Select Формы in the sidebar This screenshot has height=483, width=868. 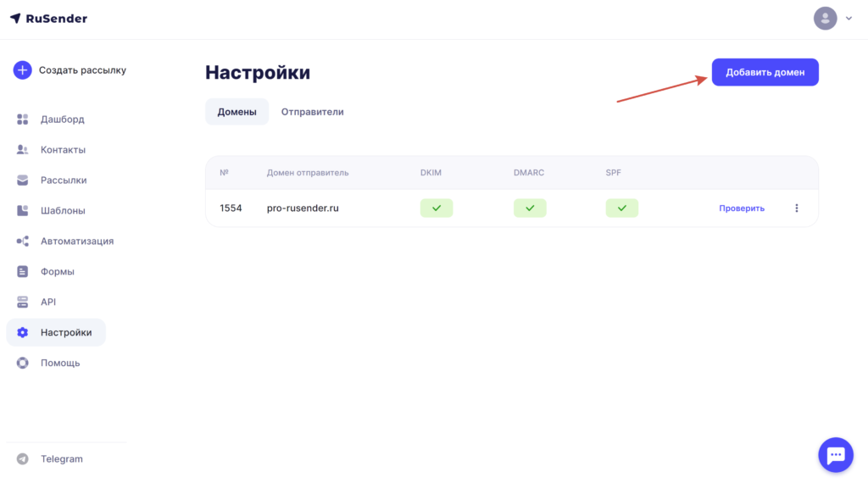click(57, 272)
